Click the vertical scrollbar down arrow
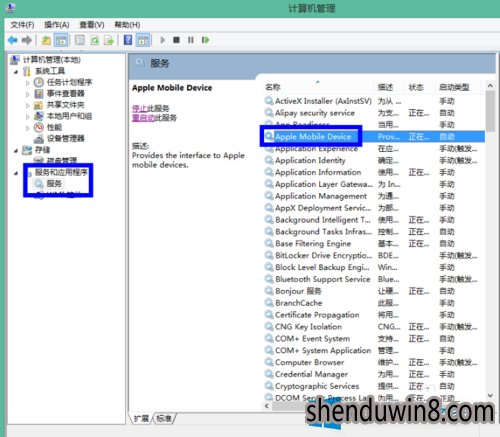Screen dimensions: 500x437 tap(490, 395)
